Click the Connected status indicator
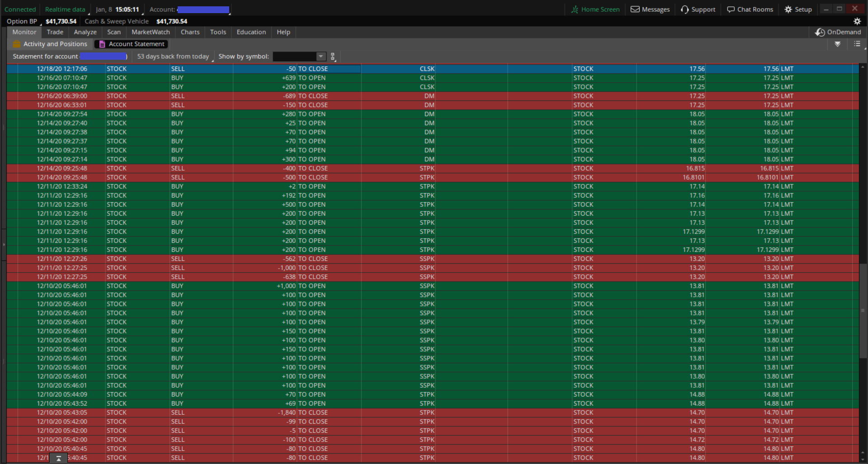Screen dimensions: 868x464 click(x=20, y=9)
